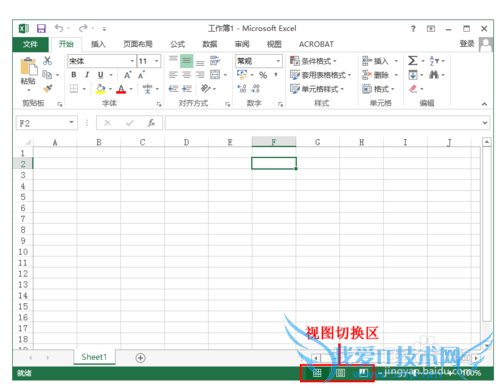The width and height of the screenshot is (500, 389).
Task: Click the Sort and Filter icon
Action: (434, 61)
